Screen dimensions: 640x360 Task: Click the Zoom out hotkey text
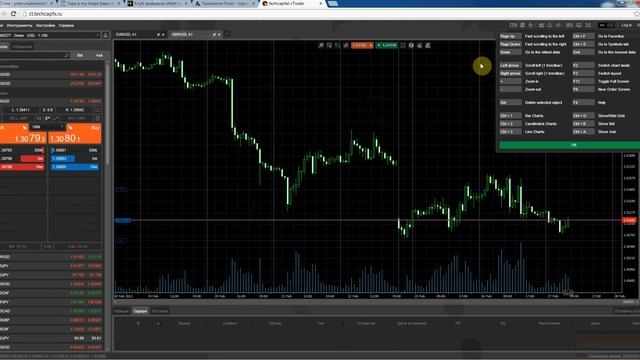533,89
